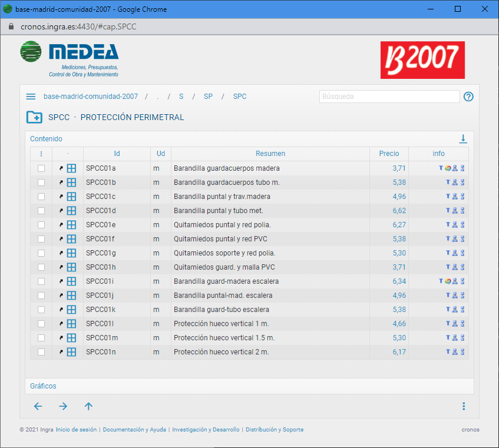Open grid icon for row SPCC01a
Viewport: 499px width, 448px height.
(x=71, y=168)
